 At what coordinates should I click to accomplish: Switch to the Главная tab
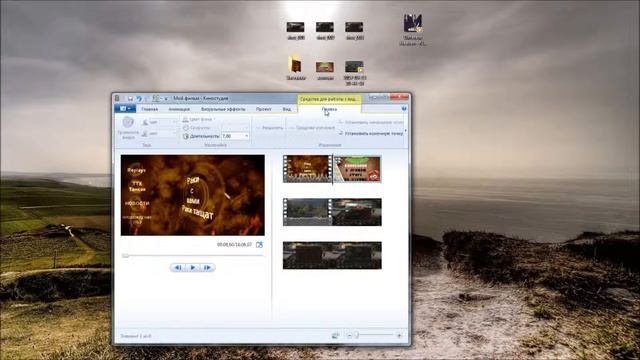149,109
